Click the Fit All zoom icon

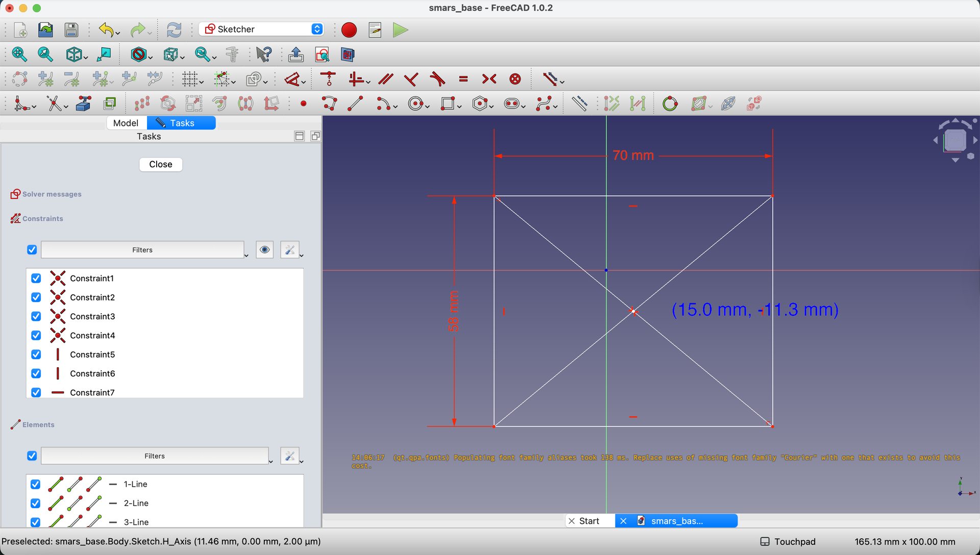pyautogui.click(x=19, y=54)
